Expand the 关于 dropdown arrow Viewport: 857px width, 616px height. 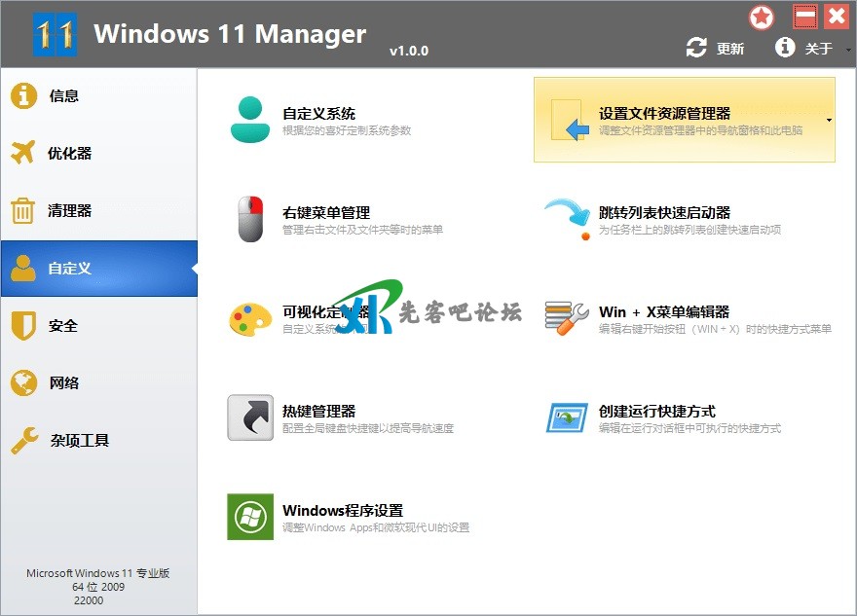[847, 49]
